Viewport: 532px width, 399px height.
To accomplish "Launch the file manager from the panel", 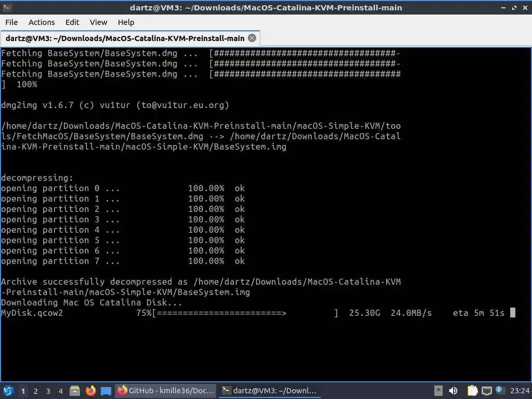I will [75, 391].
